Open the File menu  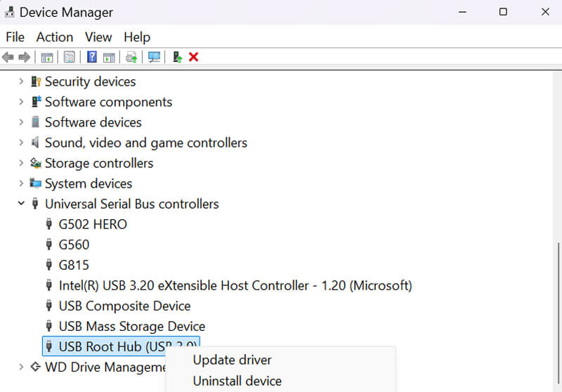(x=15, y=37)
